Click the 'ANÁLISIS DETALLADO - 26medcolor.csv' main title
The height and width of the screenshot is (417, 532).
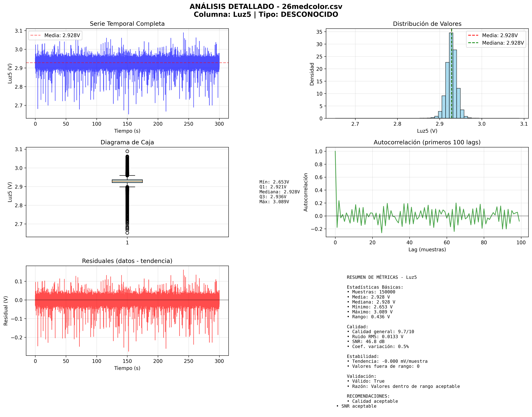(266, 7)
